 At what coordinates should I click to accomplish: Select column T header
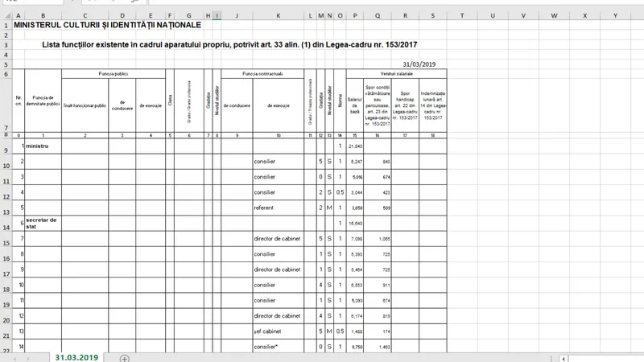coord(462,15)
